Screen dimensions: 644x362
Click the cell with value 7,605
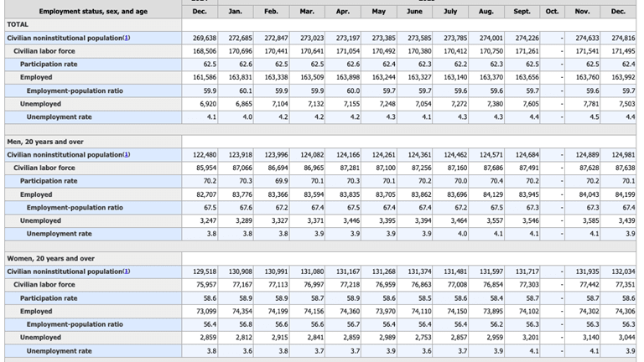(522, 104)
